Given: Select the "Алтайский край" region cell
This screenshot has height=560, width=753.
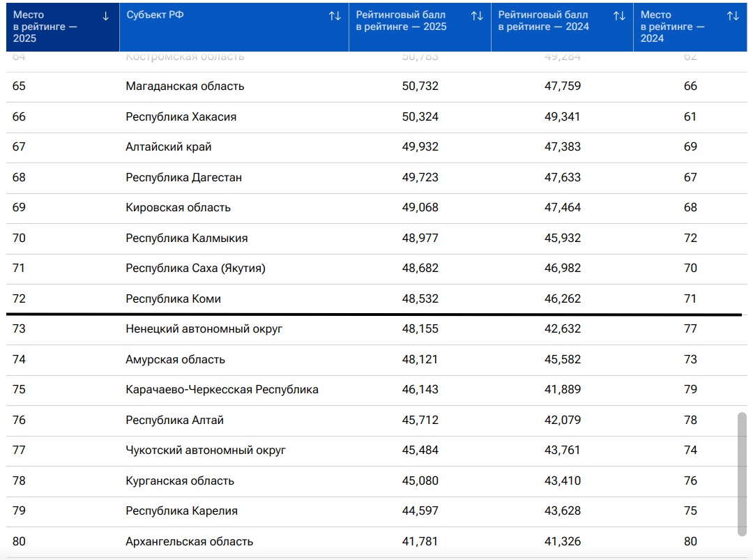Looking at the screenshot, I should 168,147.
